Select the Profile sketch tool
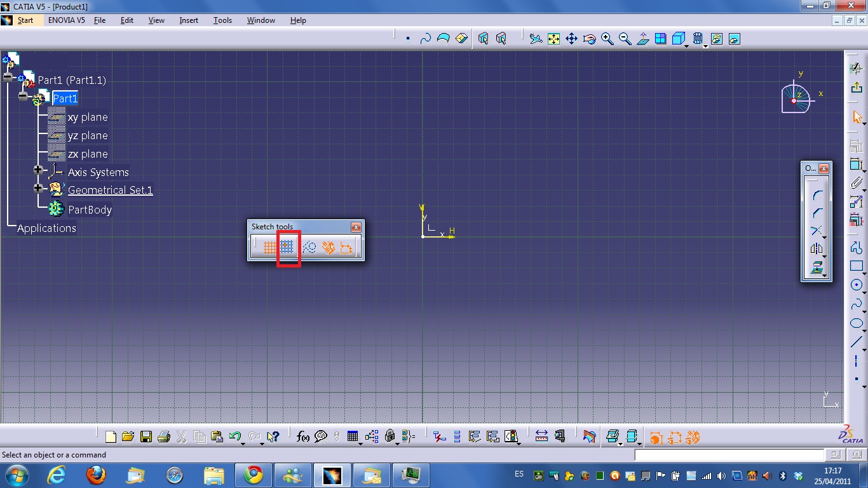The image size is (868, 488). pos(857,248)
